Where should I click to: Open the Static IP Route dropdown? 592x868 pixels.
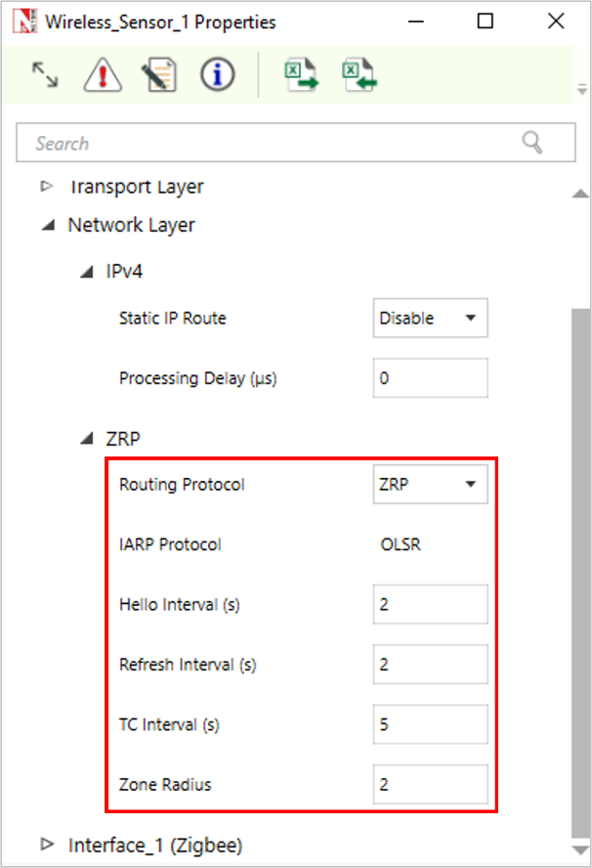click(430, 319)
